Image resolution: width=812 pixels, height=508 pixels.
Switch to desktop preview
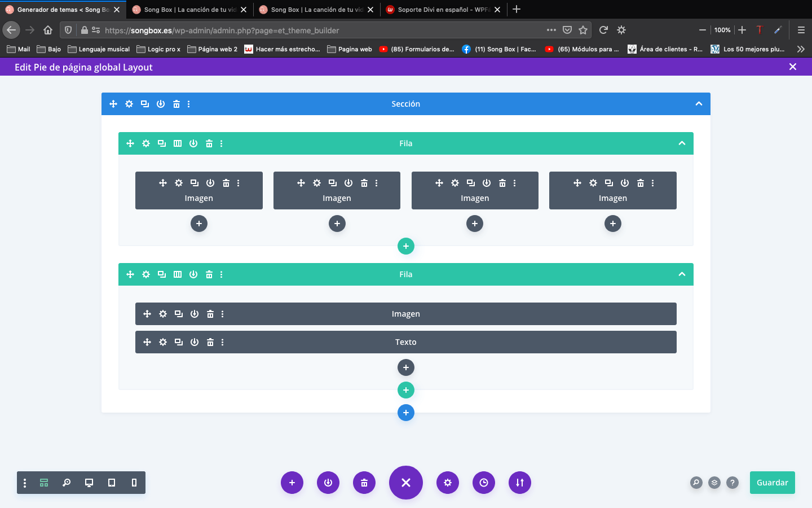pos(89,483)
